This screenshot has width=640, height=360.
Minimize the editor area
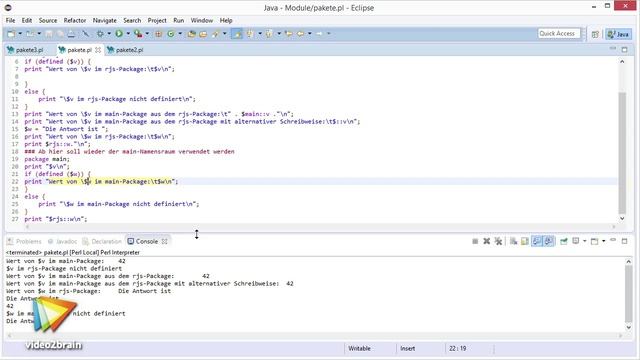point(613,49)
